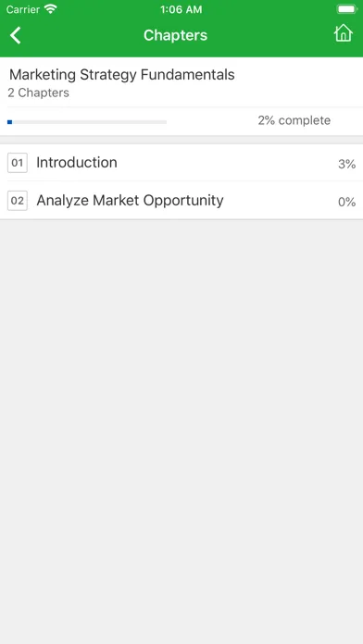Click the course progress bar
The height and width of the screenshot is (644, 363).
(87, 122)
